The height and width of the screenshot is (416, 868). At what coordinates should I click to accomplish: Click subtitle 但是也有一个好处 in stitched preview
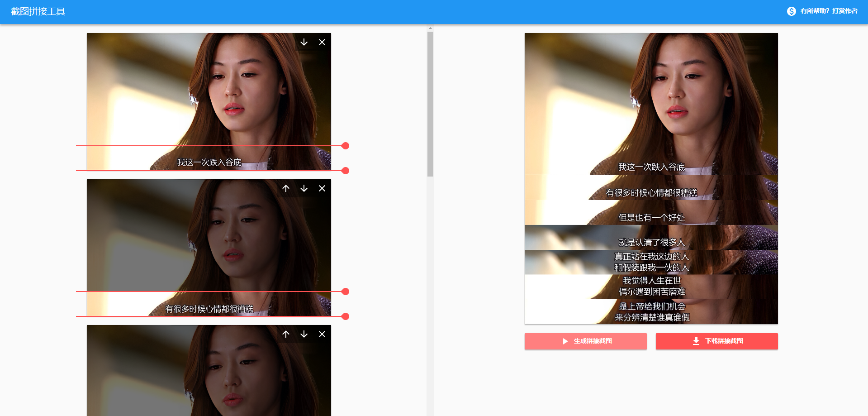652,218
